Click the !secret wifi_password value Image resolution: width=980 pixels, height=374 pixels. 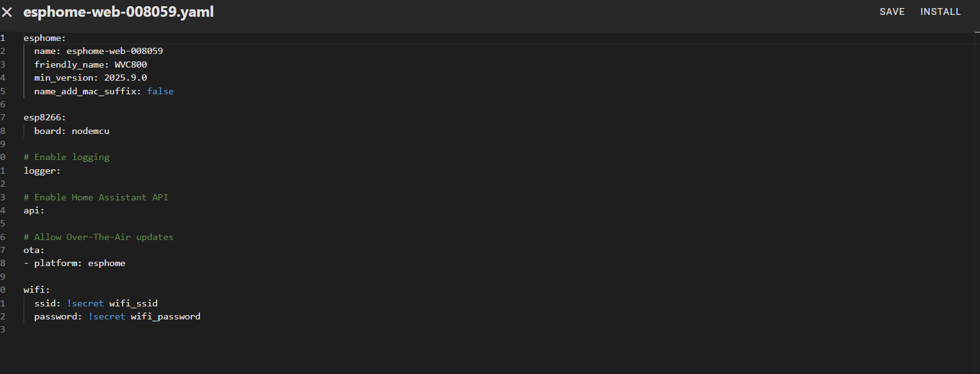(144, 316)
